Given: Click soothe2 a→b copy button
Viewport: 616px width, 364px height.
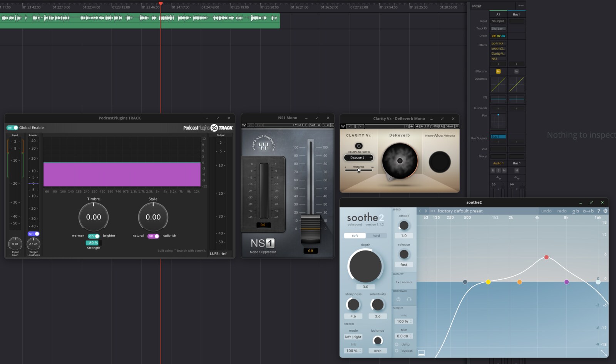Looking at the screenshot, I should [588, 211].
